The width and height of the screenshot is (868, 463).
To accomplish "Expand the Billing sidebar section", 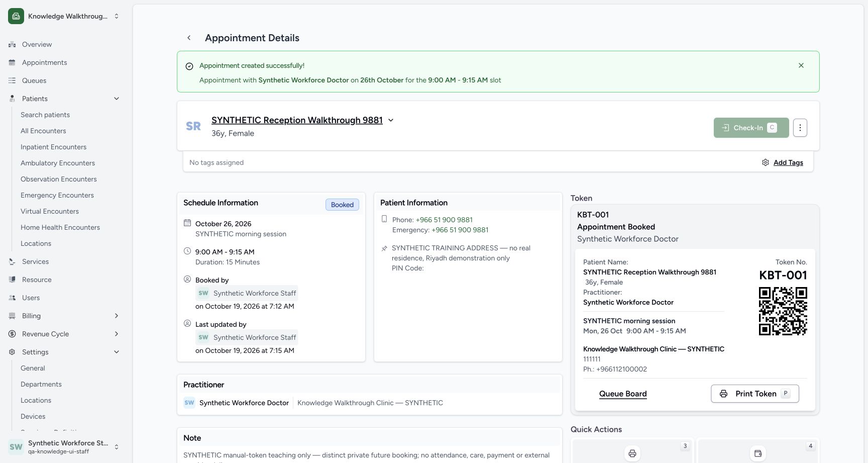I will click(64, 316).
